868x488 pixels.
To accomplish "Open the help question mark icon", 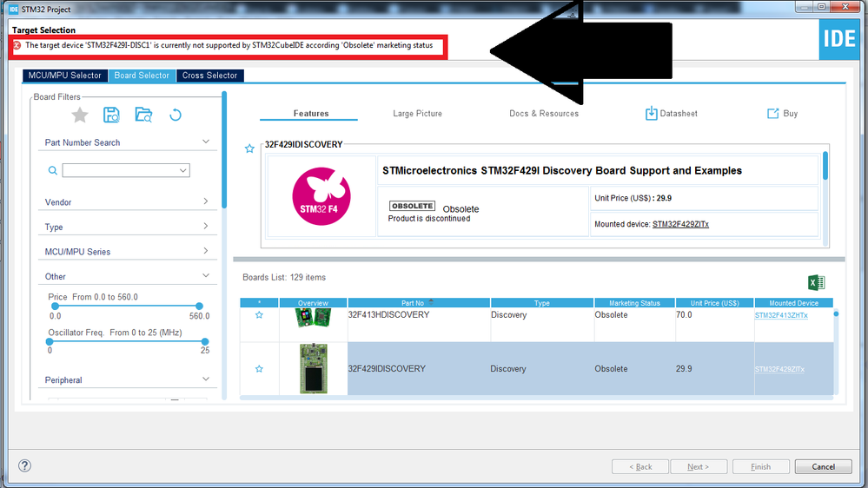I will tap(25, 466).
